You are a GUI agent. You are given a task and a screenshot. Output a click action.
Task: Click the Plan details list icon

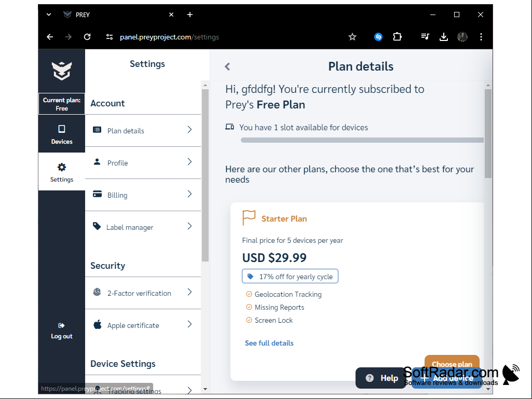coord(97,130)
